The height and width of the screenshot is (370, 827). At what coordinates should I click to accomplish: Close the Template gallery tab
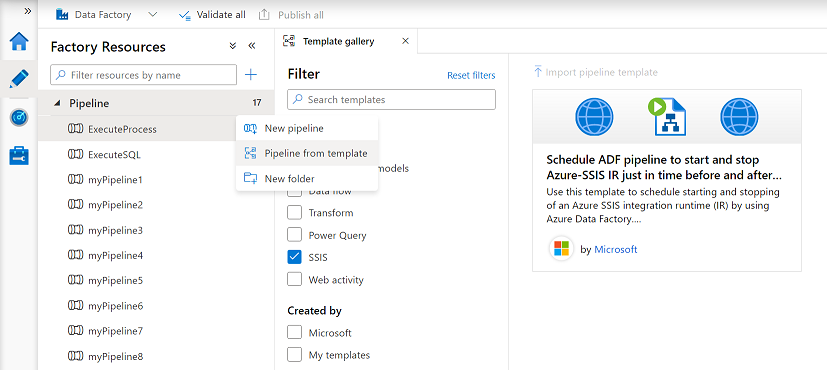click(x=405, y=41)
